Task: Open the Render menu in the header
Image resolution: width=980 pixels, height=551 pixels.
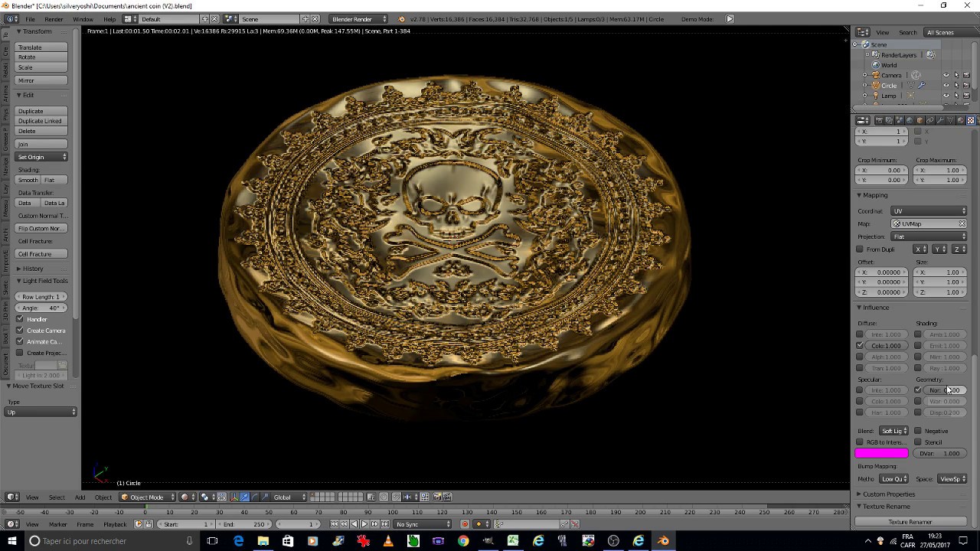Action: tap(54, 18)
